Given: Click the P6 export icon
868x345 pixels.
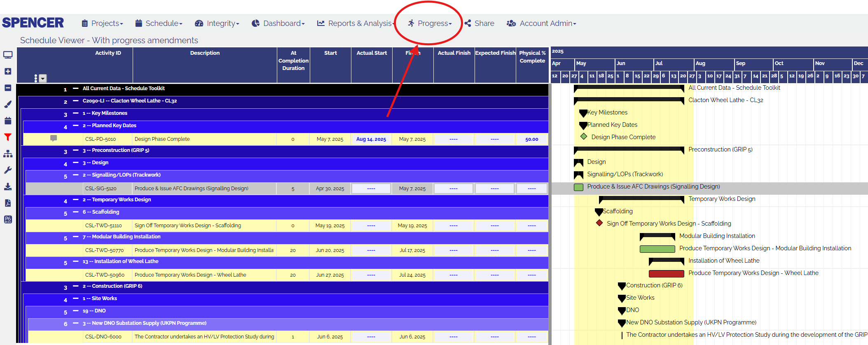Looking at the screenshot, I should [x=8, y=219].
